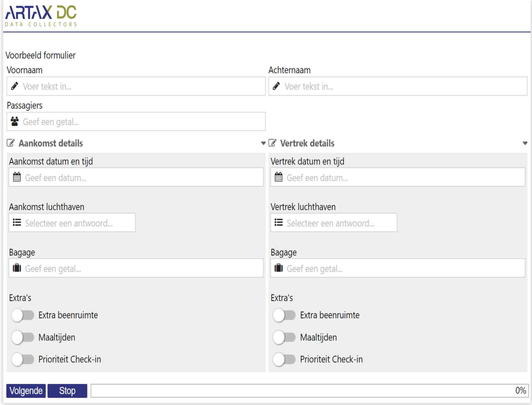Click calendar icon for Vertrek datum
Image resolution: width=532 pixels, height=405 pixels.
tap(278, 177)
